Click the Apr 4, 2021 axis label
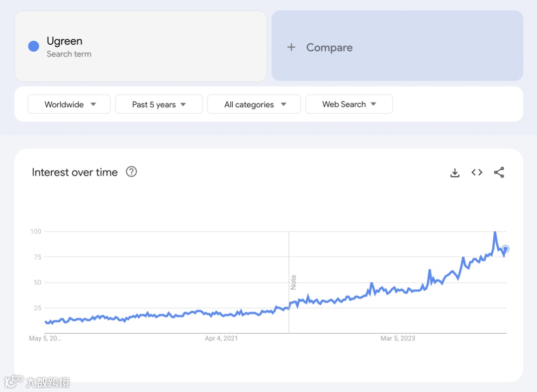 point(221,338)
